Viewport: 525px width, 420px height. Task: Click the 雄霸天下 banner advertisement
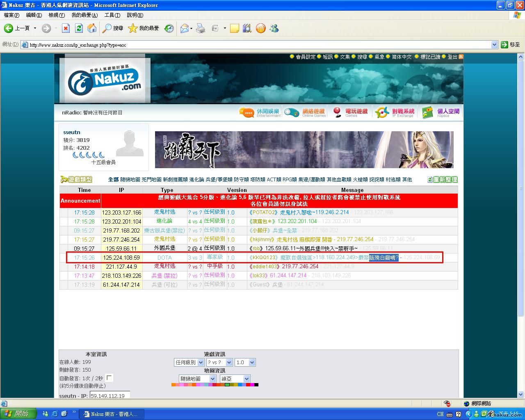click(304, 150)
